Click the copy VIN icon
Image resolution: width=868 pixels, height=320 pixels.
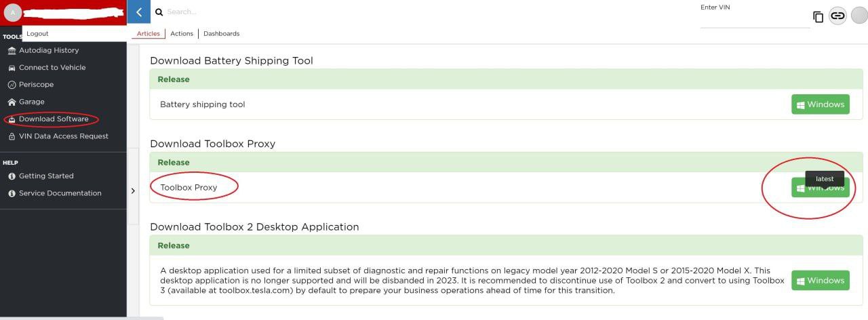pos(818,17)
